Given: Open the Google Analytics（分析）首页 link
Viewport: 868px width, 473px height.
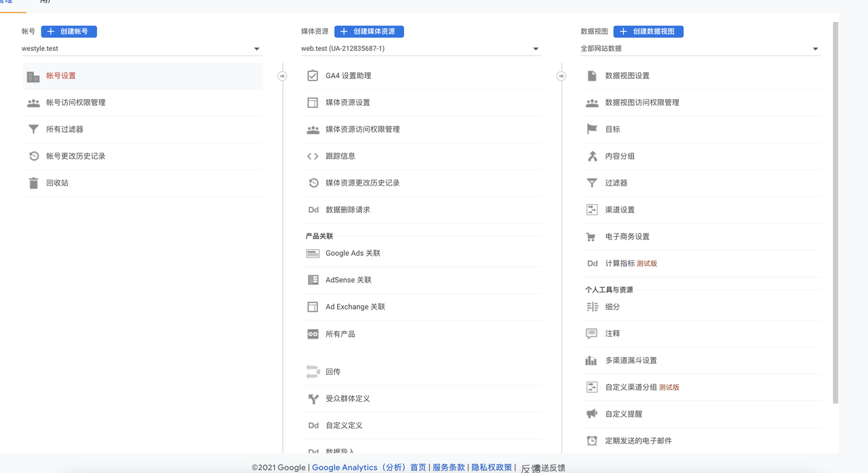Looking at the screenshot, I should [x=369, y=468].
